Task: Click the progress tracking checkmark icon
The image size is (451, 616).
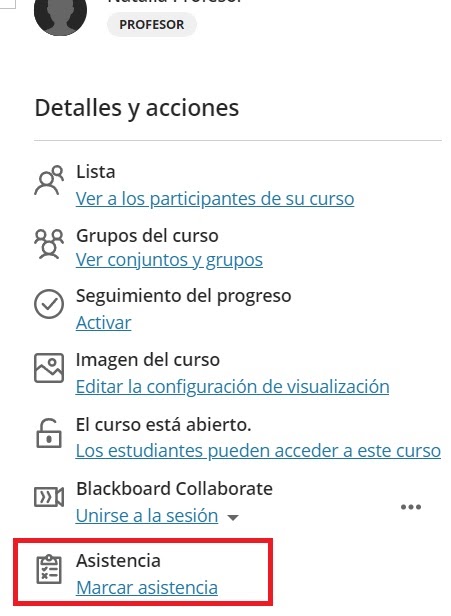Action: [49, 304]
